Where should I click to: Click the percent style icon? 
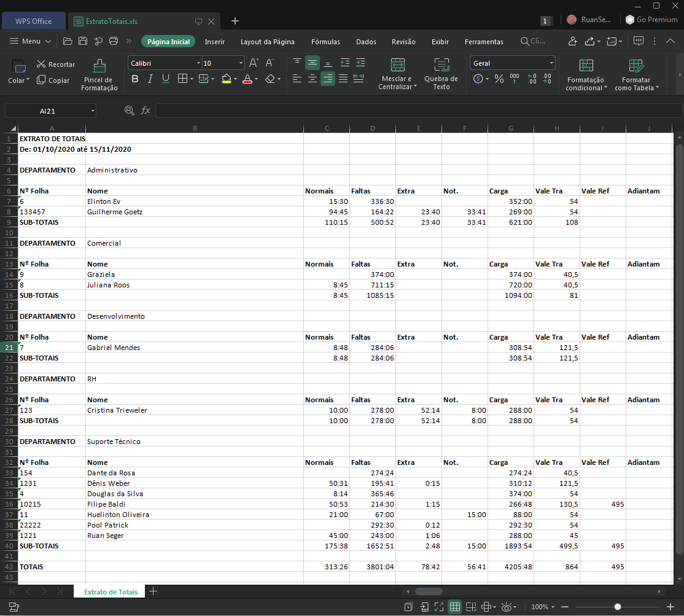pyautogui.click(x=499, y=79)
